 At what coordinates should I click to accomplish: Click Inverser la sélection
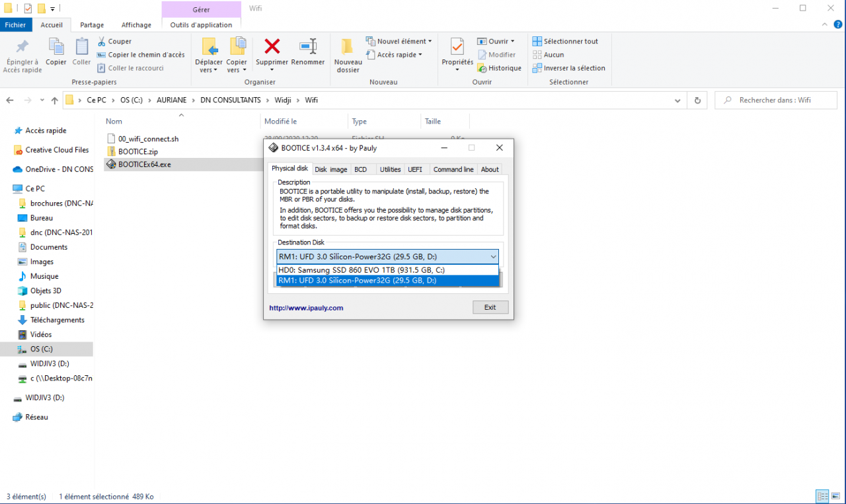click(x=568, y=68)
